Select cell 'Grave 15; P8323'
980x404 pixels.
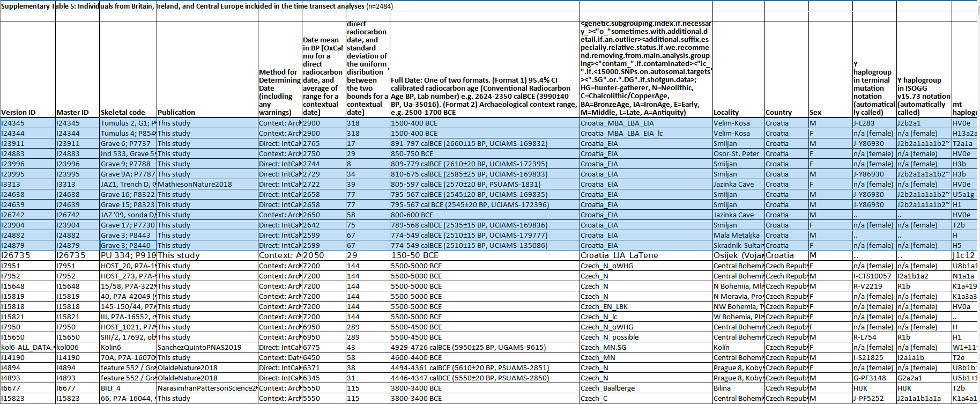point(128,205)
